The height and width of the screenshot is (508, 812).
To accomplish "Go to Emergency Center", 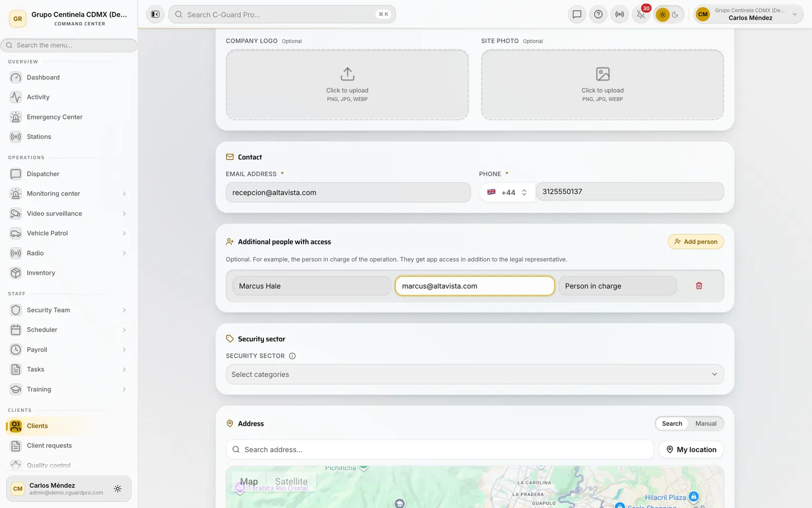I will (69, 117).
